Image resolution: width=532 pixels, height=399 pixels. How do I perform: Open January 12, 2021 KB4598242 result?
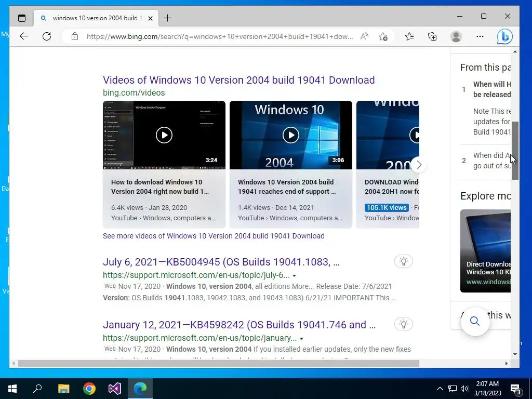(239, 325)
